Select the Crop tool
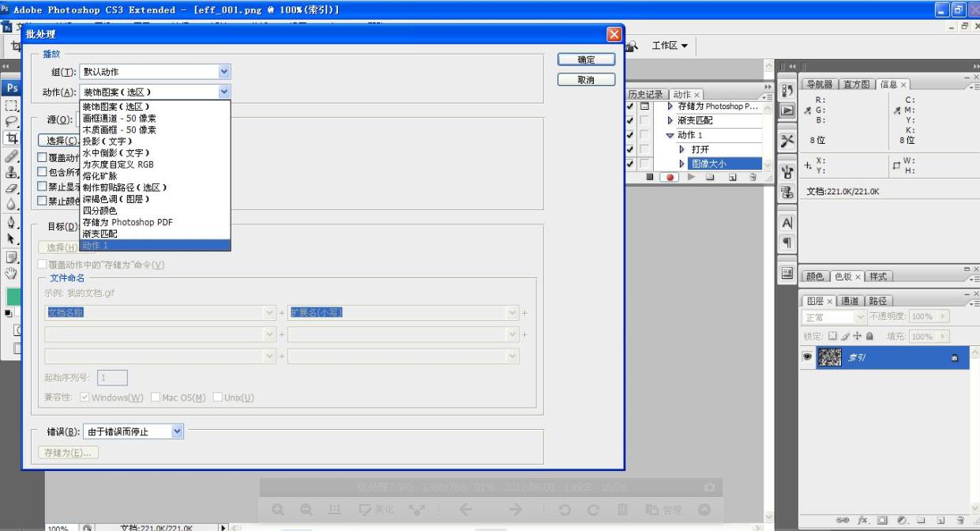The width and height of the screenshot is (980, 531). coord(11,139)
